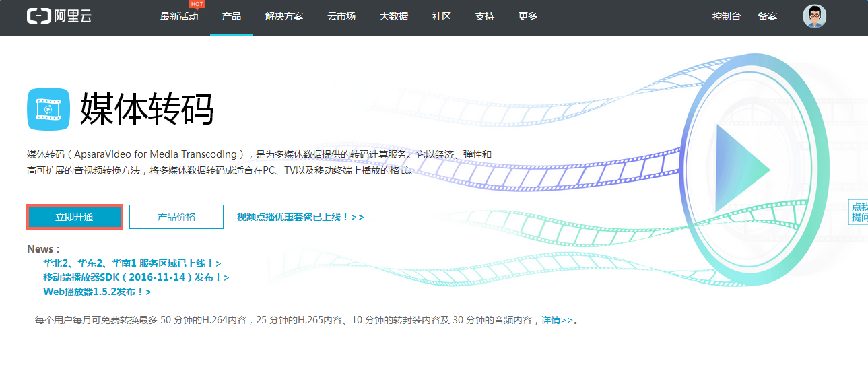Open the user avatar profile
The image size is (868, 365).
815,16
